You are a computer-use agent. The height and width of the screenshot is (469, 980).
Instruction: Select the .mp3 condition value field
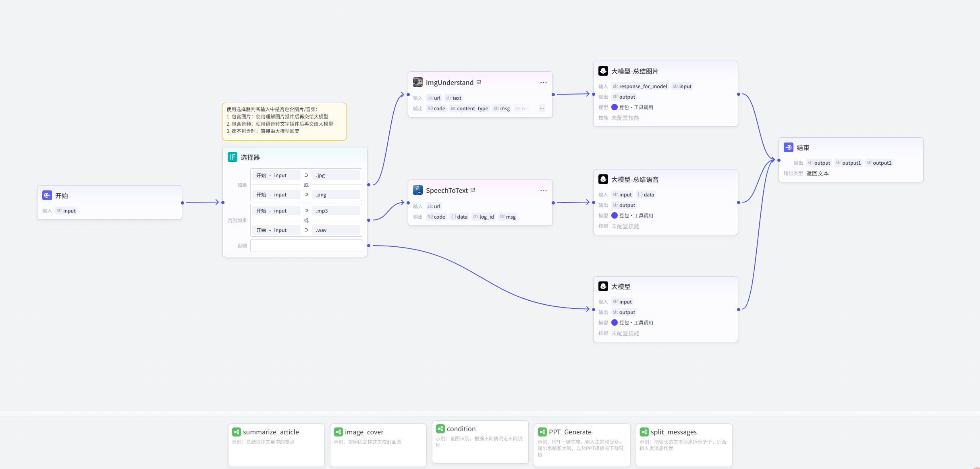[x=336, y=211]
